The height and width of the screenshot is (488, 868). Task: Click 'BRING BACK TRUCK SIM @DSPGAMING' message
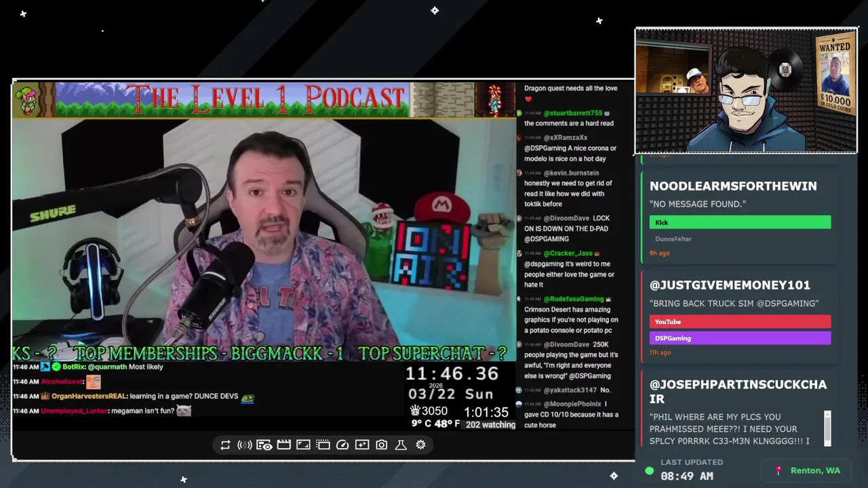tap(734, 304)
